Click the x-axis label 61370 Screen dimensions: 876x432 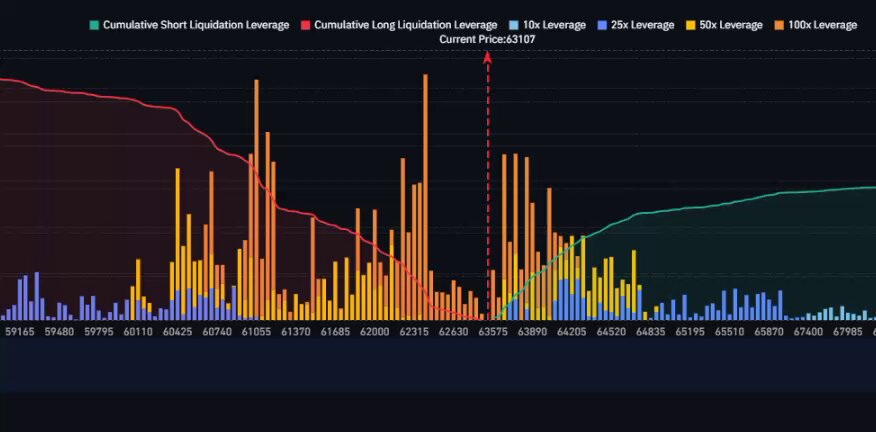tap(296, 331)
